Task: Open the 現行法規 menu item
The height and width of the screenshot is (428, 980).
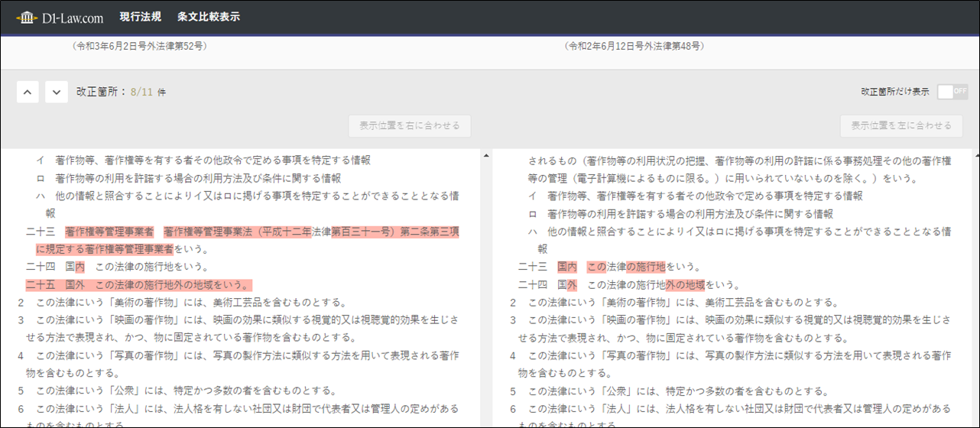Action: (141, 17)
